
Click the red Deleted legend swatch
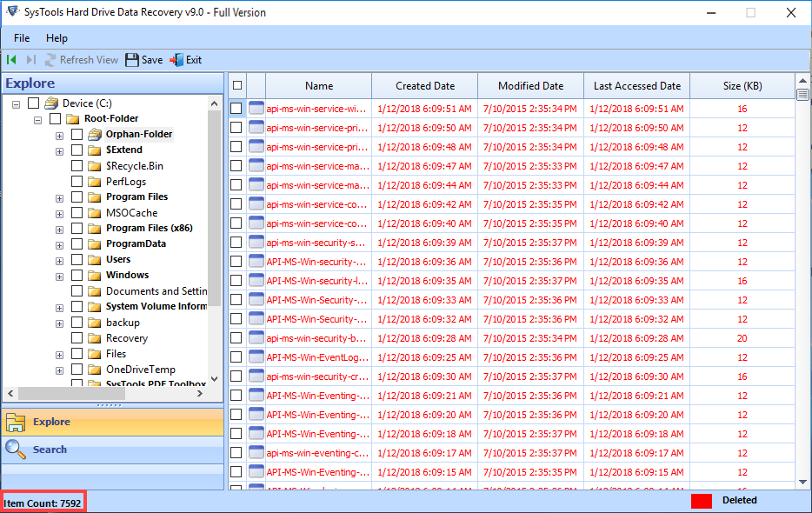[702, 501]
